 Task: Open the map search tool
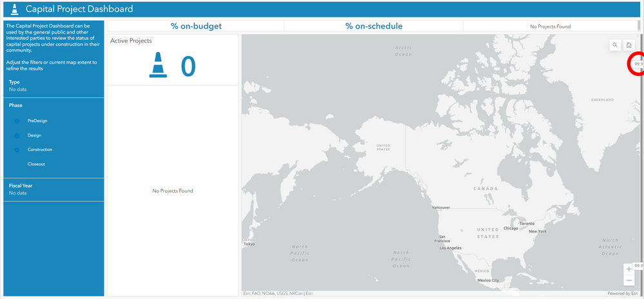615,45
